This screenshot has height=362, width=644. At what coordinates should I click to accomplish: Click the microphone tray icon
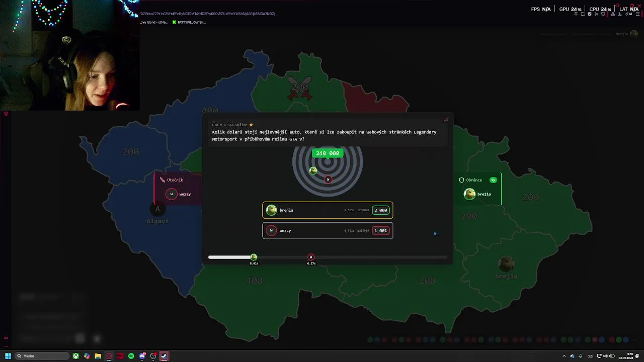tap(581, 356)
